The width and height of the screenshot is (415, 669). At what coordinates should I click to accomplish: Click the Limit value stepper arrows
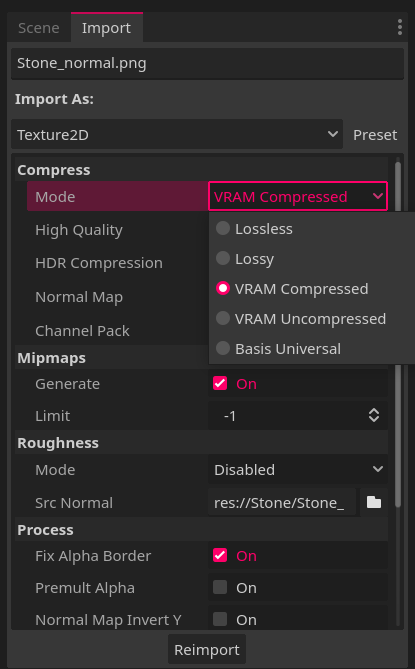tap(374, 415)
